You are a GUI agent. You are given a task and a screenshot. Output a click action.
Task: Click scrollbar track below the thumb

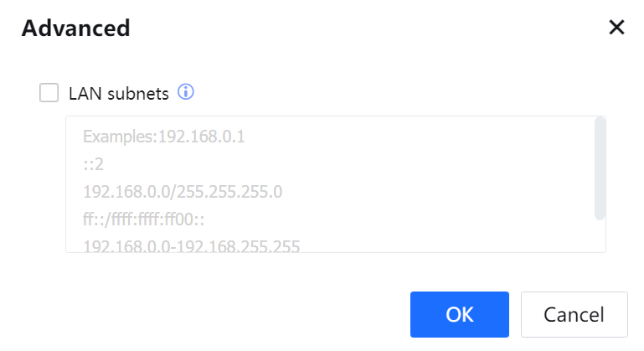click(600, 235)
